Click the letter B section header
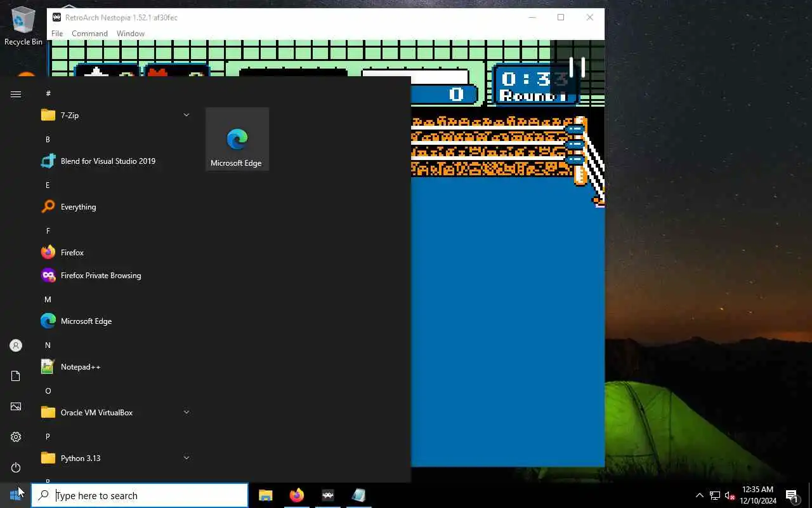The width and height of the screenshot is (812, 508). (x=48, y=139)
